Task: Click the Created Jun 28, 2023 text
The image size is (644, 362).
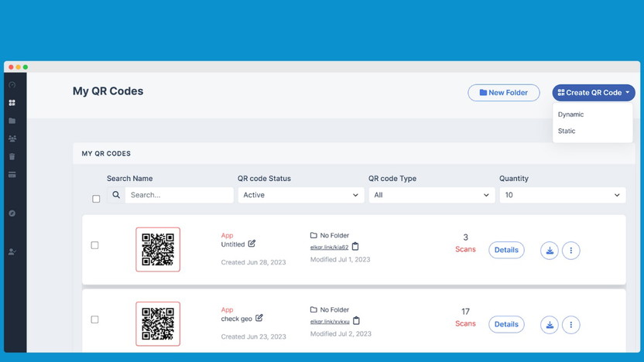Action: pyautogui.click(x=253, y=262)
